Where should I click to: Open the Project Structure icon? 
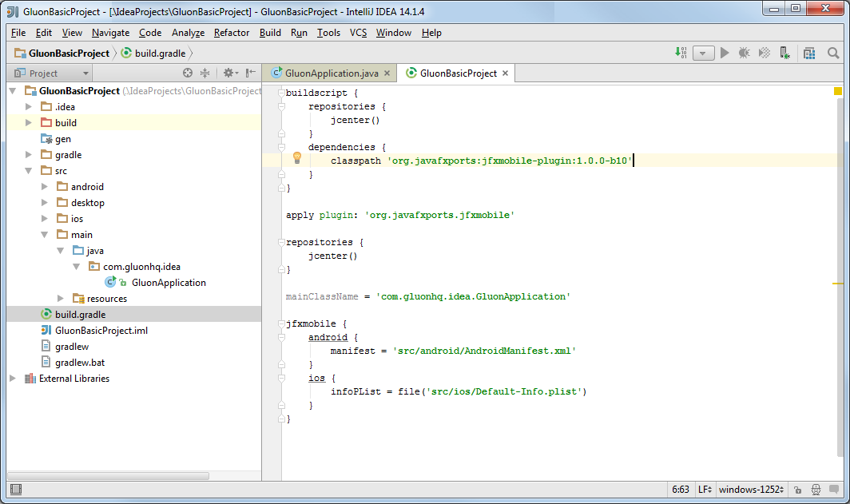[x=809, y=53]
